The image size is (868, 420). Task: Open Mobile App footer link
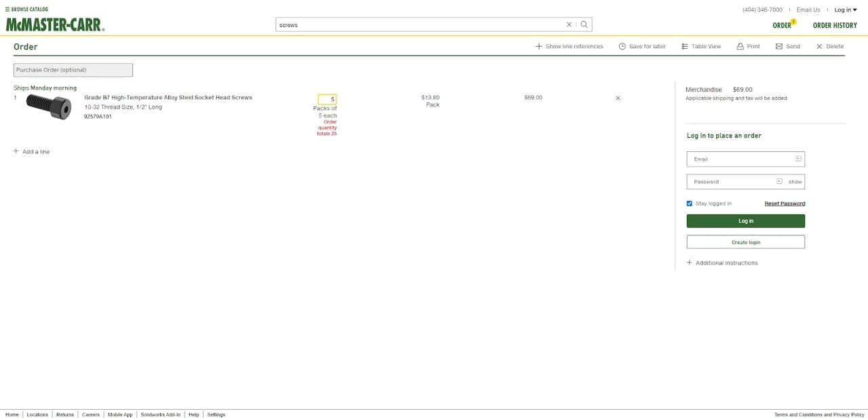point(120,415)
